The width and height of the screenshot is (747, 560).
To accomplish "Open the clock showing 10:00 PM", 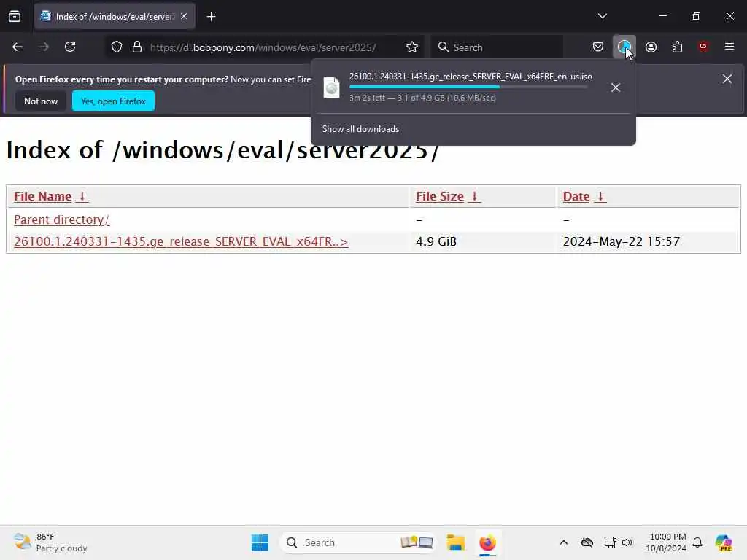I will point(666,542).
